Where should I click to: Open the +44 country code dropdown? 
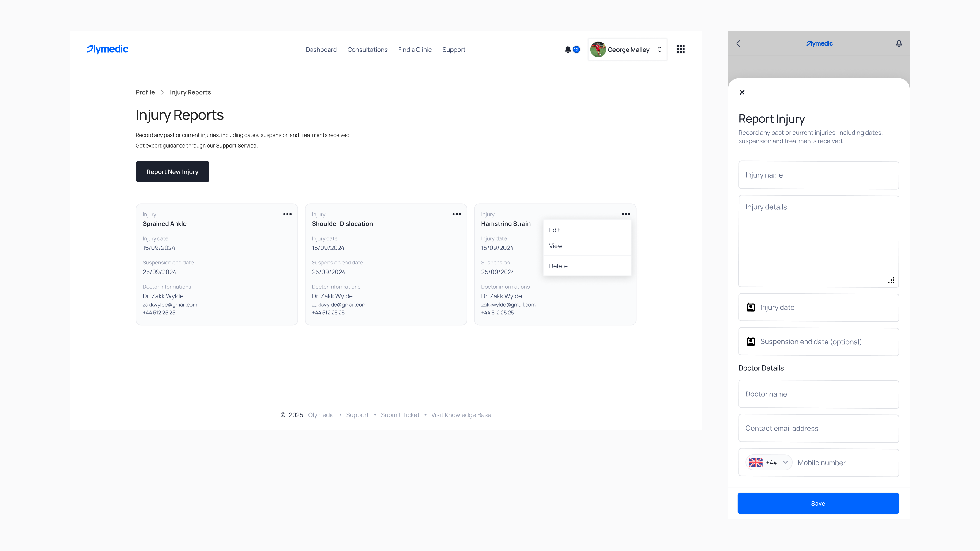(x=768, y=463)
